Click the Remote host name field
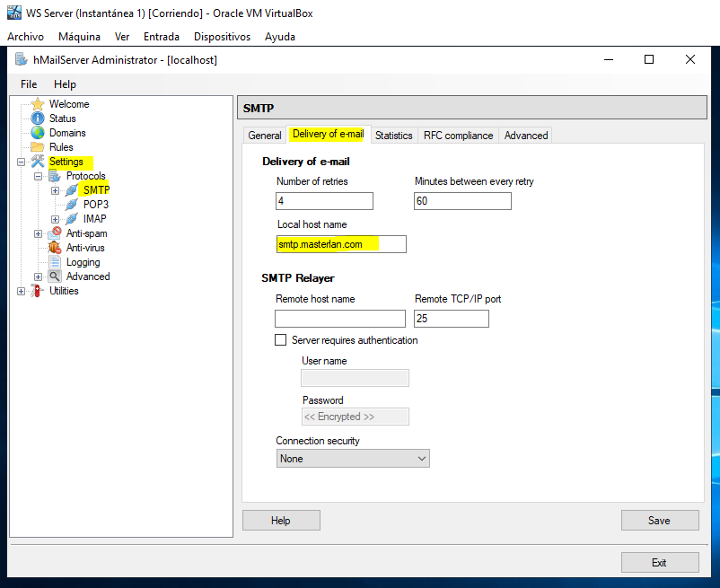Viewport: 720px width, 588px height. point(339,319)
